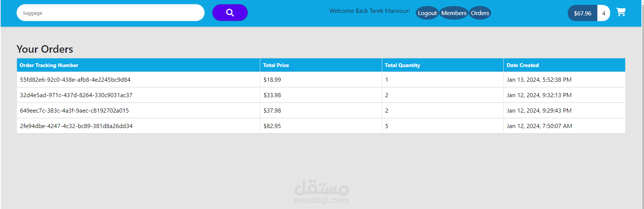This screenshot has width=644, height=209.
Task: Select order 649eec7c-383c-4a3f-9aec-c8192702a015
Action: (x=74, y=111)
